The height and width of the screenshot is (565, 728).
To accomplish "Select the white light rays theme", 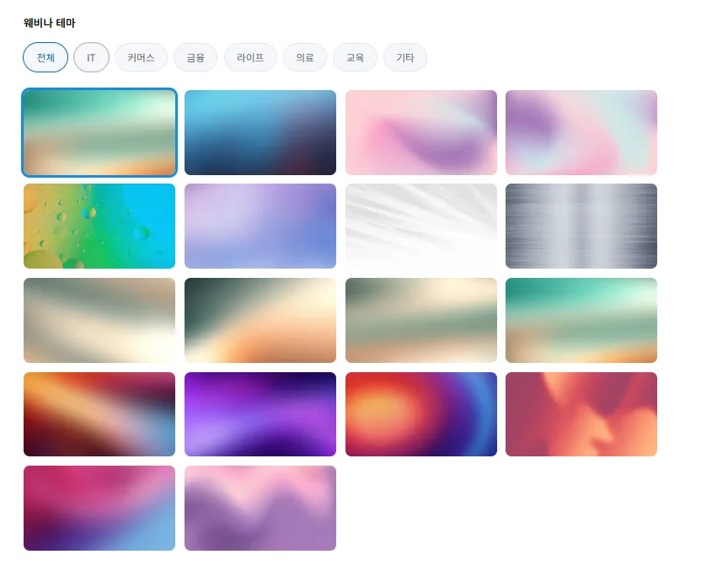I will [421, 226].
